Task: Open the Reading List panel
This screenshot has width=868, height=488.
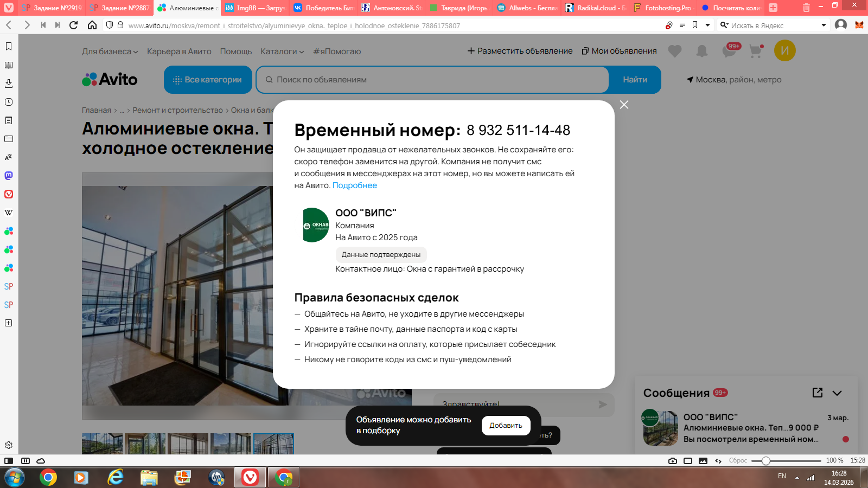Action: click(9, 65)
